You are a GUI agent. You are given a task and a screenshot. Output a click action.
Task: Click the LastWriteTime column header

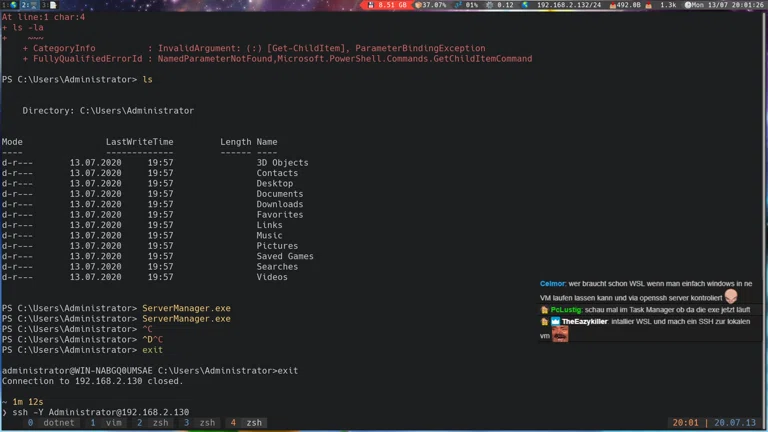140,142
